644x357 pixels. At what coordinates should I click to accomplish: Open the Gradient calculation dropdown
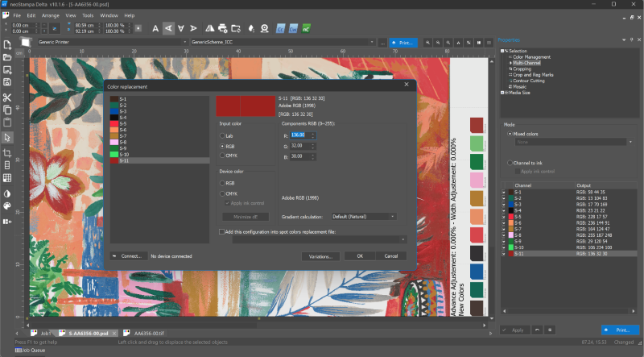tap(364, 216)
